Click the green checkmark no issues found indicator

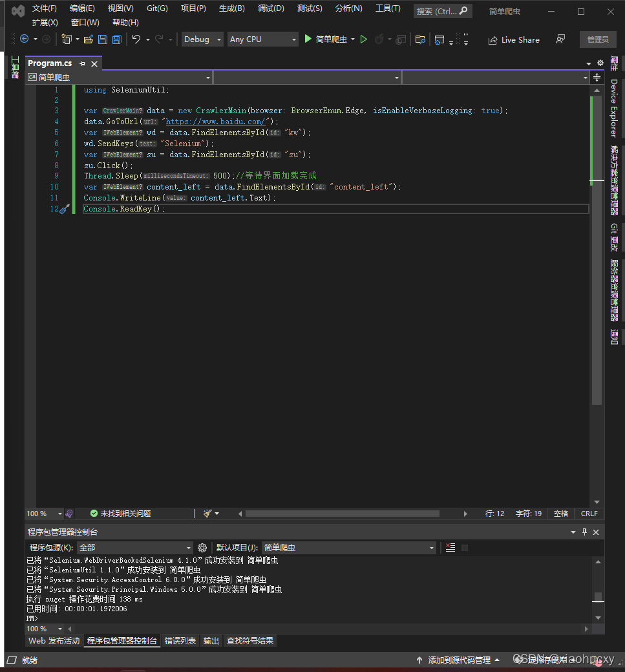94,514
